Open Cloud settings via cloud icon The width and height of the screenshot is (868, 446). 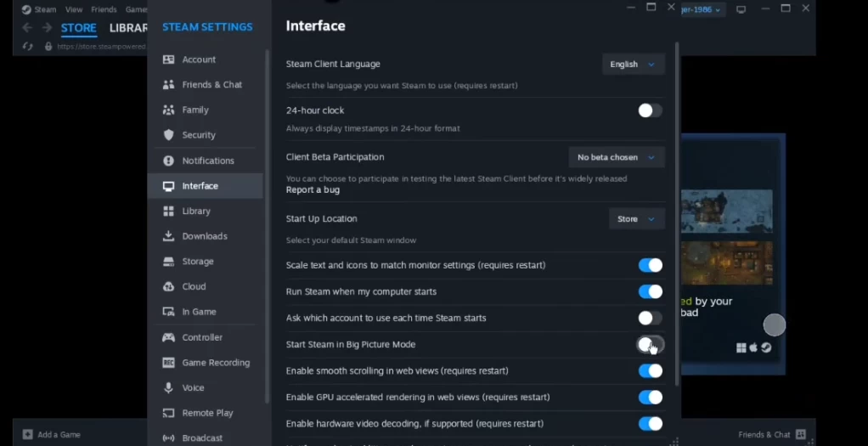tap(168, 286)
